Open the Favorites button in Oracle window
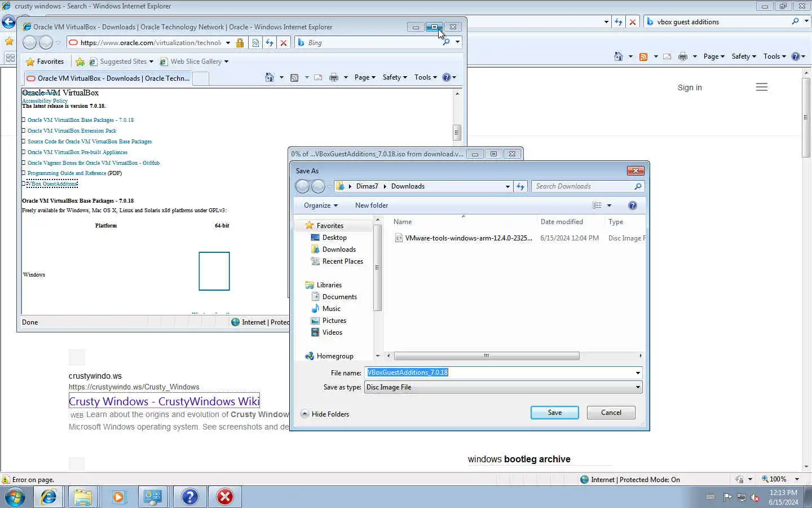812x508 pixels. click(x=45, y=62)
